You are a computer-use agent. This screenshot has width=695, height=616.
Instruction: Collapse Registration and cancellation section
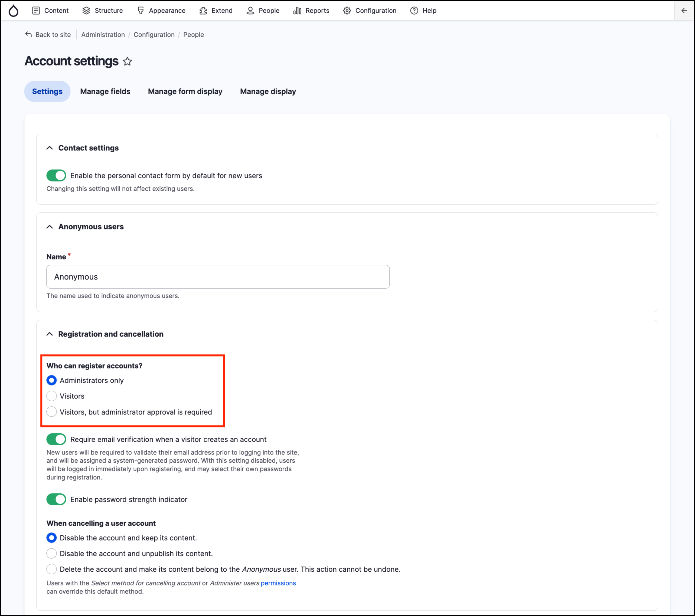pos(50,334)
